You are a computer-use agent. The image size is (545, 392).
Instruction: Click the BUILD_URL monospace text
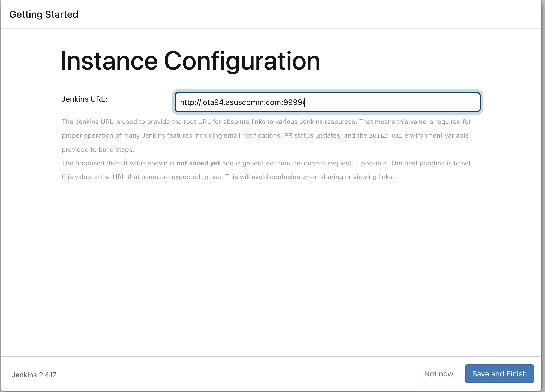coord(386,136)
